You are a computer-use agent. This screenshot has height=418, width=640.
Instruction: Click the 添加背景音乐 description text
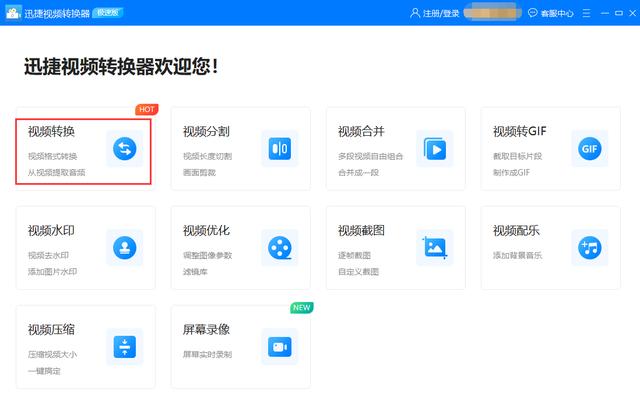click(x=518, y=256)
